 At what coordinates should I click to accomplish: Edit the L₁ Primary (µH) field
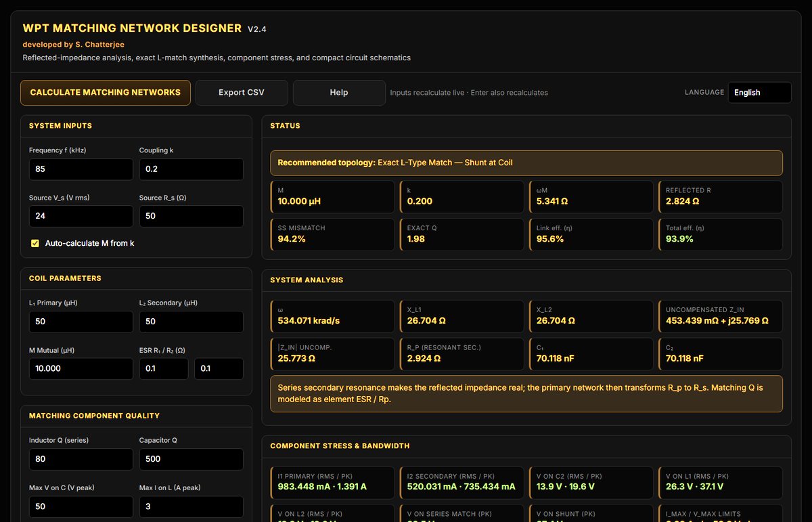[x=81, y=322]
